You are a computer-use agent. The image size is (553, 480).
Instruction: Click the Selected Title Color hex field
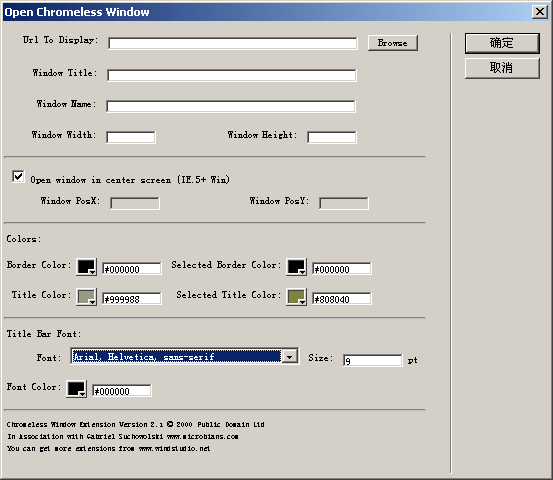(x=341, y=299)
